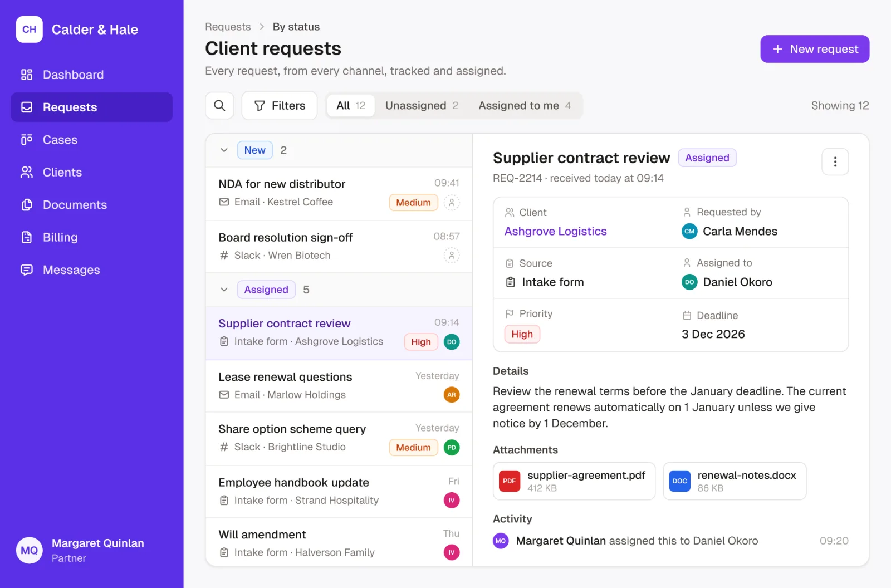This screenshot has width=891, height=588.
Task: Open Board resolution sign-off request
Action: [x=339, y=247]
